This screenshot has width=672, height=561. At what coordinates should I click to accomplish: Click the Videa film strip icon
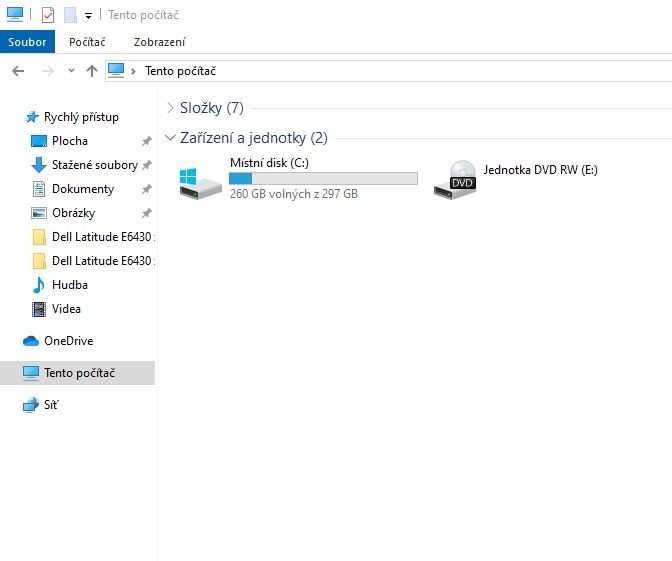tap(39, 309)
